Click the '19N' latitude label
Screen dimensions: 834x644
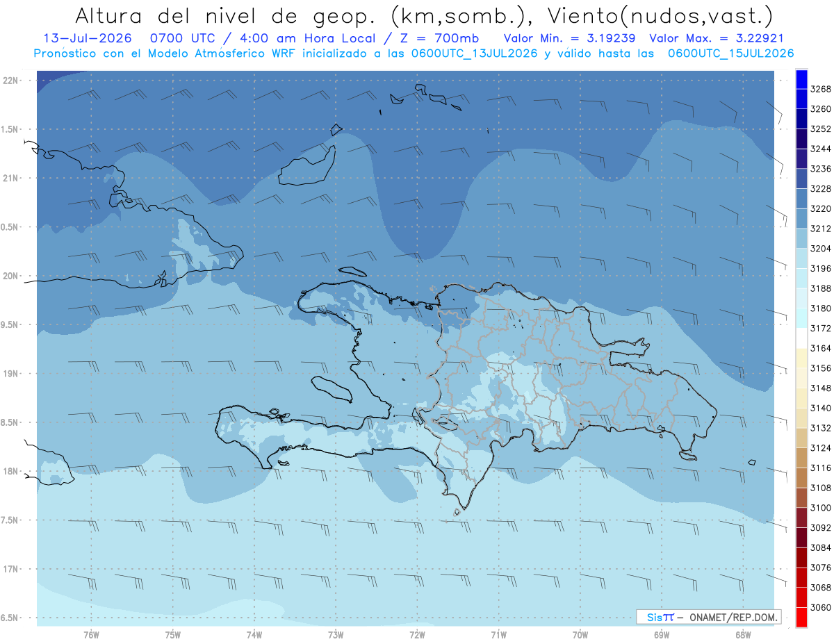(x=10, y=373)
